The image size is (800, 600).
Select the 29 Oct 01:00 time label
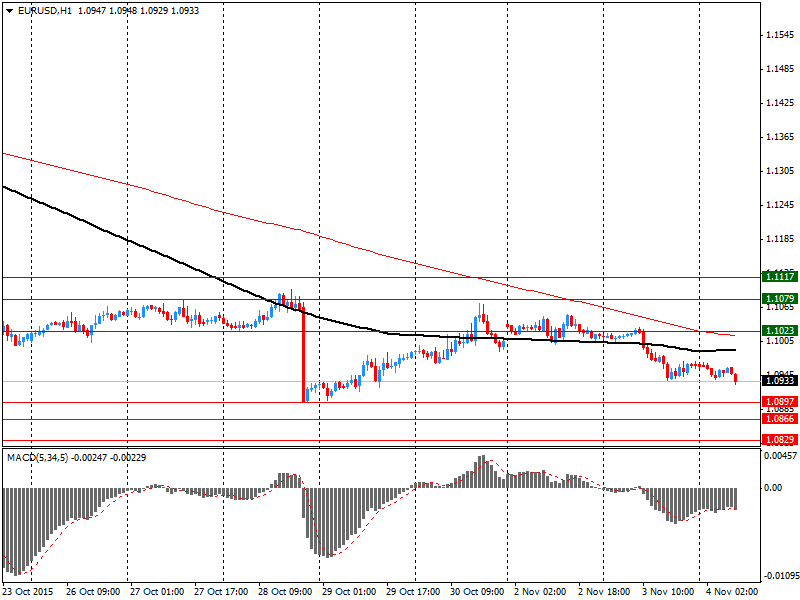pyautogui.click(x=349, y=592)
